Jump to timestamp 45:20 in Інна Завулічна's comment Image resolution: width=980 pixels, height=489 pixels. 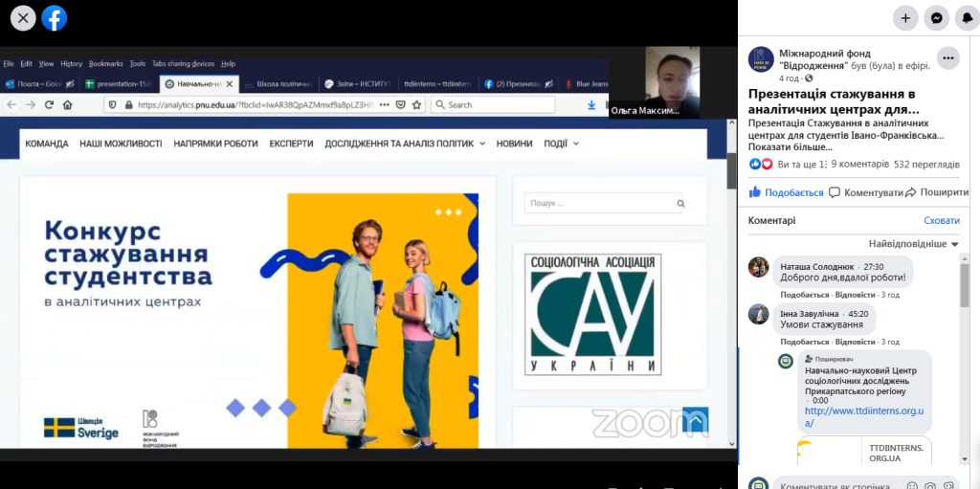click(x=857, y=314)
